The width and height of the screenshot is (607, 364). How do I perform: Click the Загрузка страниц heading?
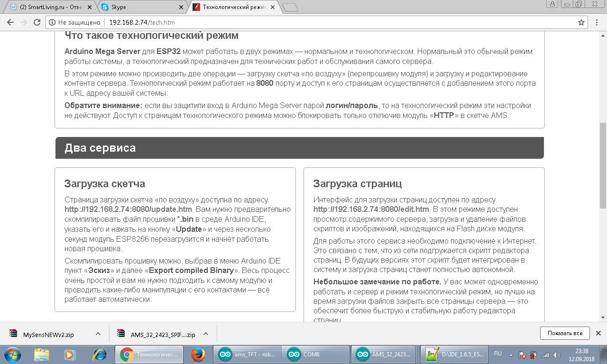point(358,183)
